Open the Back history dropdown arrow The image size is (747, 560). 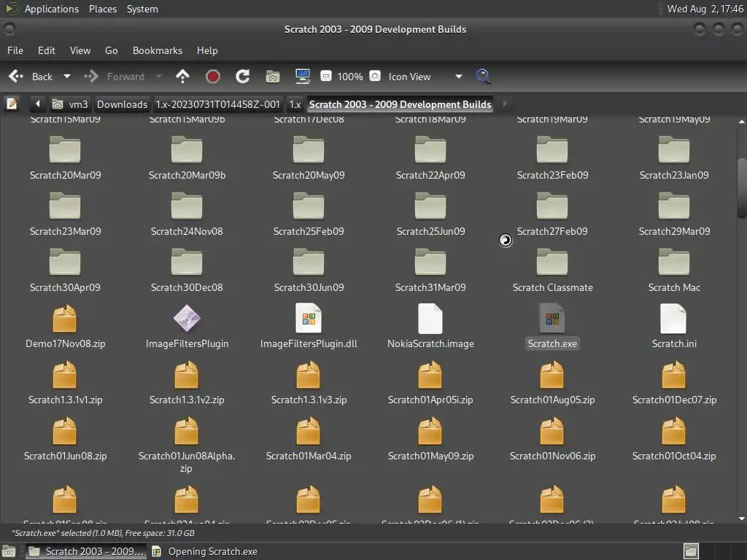pyautogui.click(x=67, y=76)
